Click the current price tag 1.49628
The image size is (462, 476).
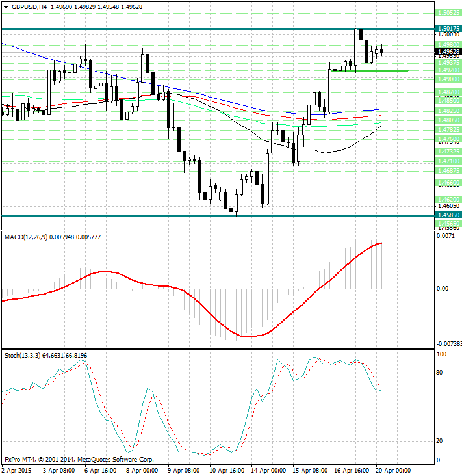tap(448, 52)
